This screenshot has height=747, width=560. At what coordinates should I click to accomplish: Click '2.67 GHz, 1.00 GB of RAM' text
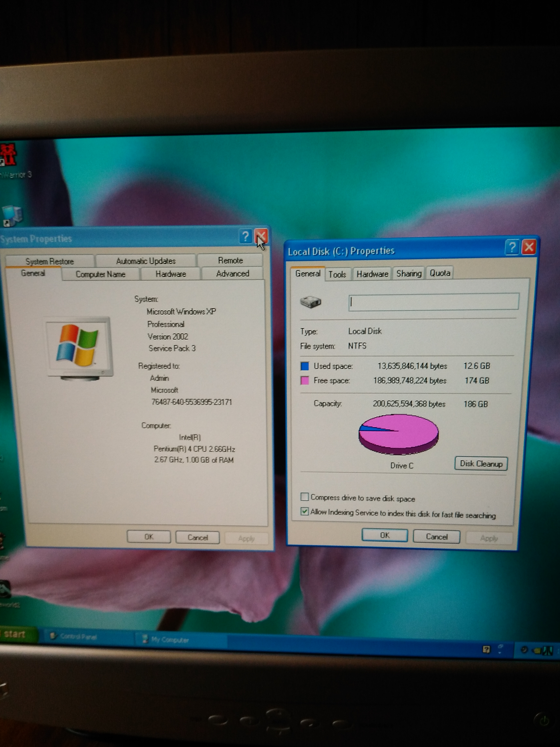click(x=194, y=460)
